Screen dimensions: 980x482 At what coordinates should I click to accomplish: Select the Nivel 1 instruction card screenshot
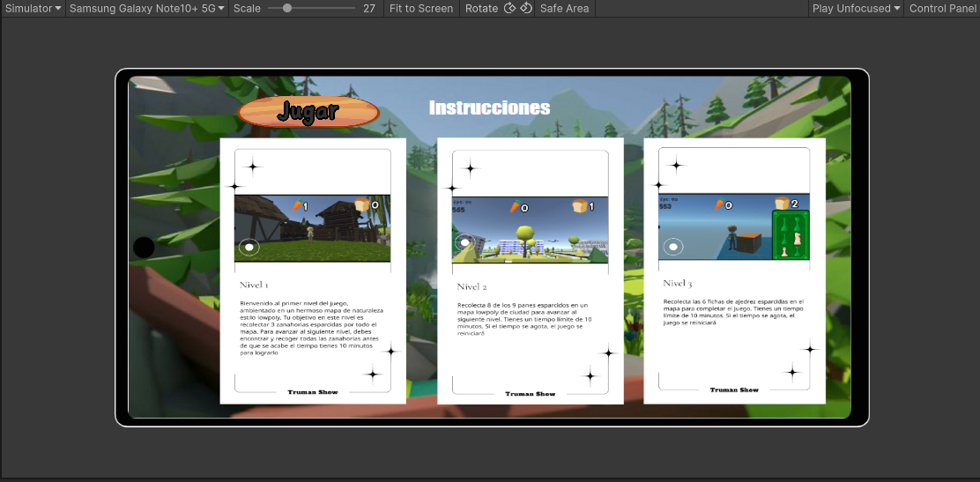point(313,228)
